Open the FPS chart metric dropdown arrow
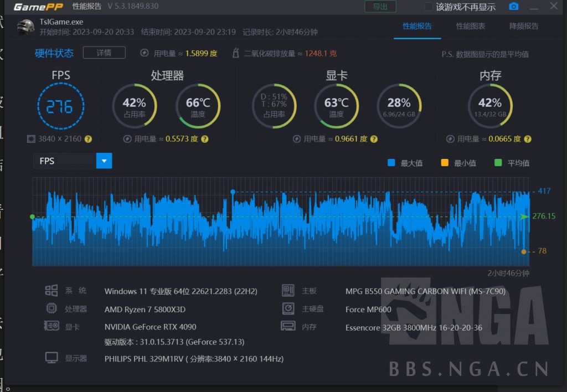This screenshot has height=392, width=567. click(x=104, y=161)
